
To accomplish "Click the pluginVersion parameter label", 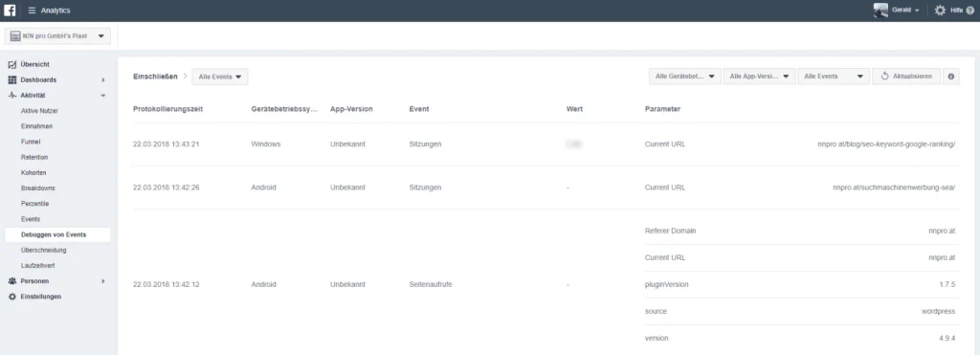I will (x=667, y=284).
